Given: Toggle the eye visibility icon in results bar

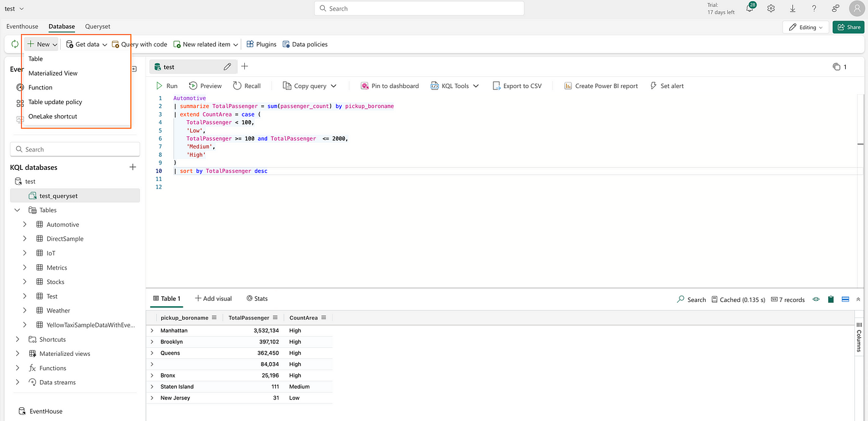Looking at the screenshot, I should 816,299.
